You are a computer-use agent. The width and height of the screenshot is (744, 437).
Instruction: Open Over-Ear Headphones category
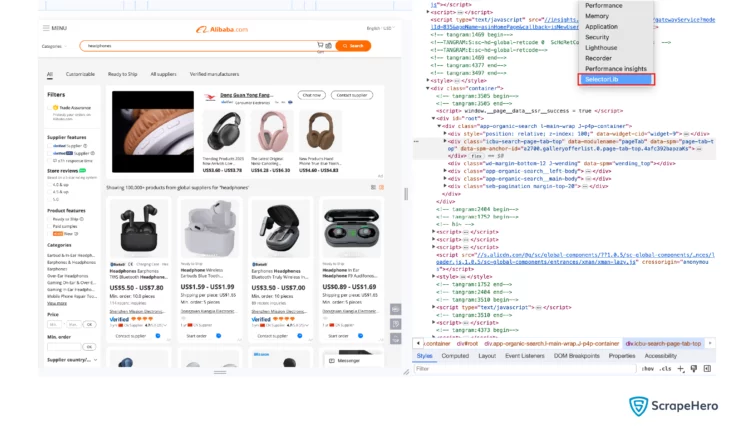tap(67, 276)
